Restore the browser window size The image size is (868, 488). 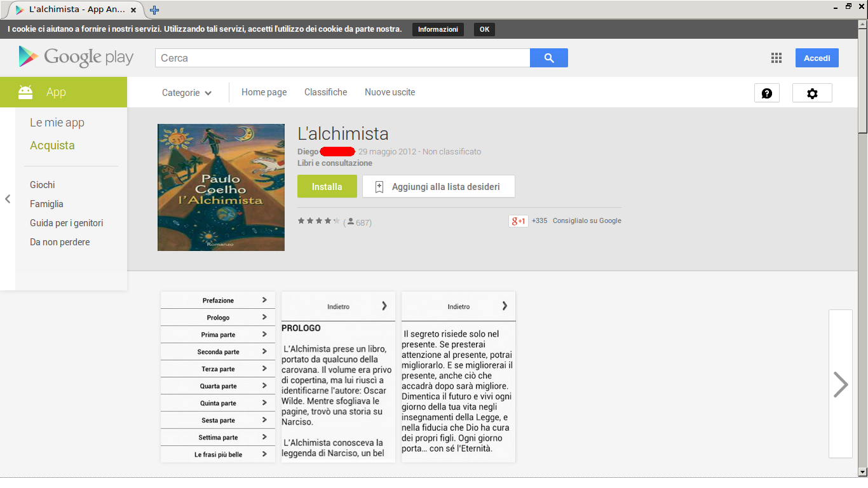(848, 6)
